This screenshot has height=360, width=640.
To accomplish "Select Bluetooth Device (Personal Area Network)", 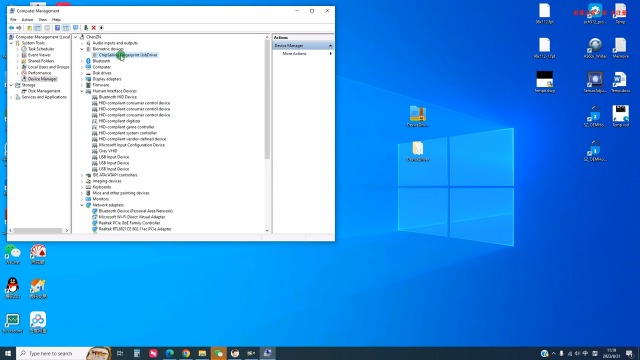I will tap(136, 211).
